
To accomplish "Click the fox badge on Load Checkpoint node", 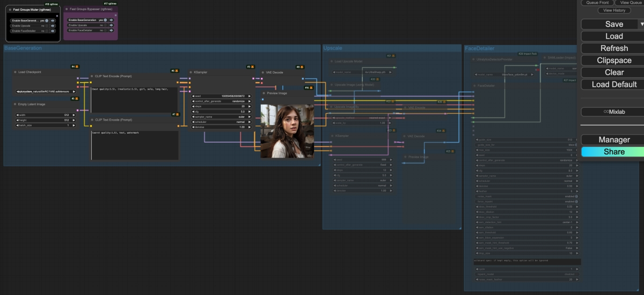I will click(x=77, y=67).
